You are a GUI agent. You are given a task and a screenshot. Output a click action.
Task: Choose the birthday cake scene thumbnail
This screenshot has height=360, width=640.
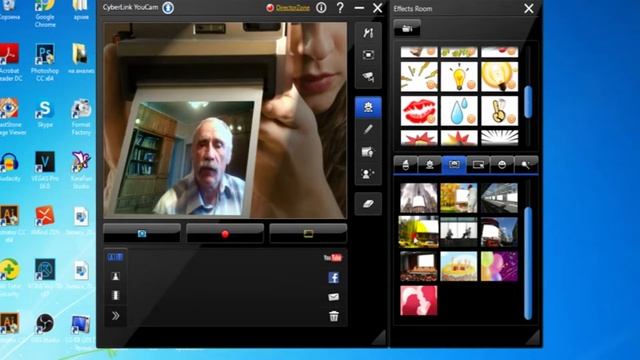coord(459,267)
